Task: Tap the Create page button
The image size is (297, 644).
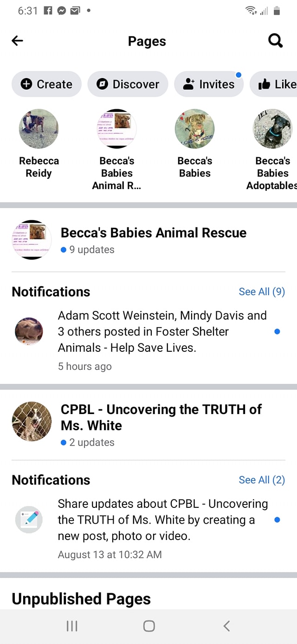Action: [x=46, y=84]
